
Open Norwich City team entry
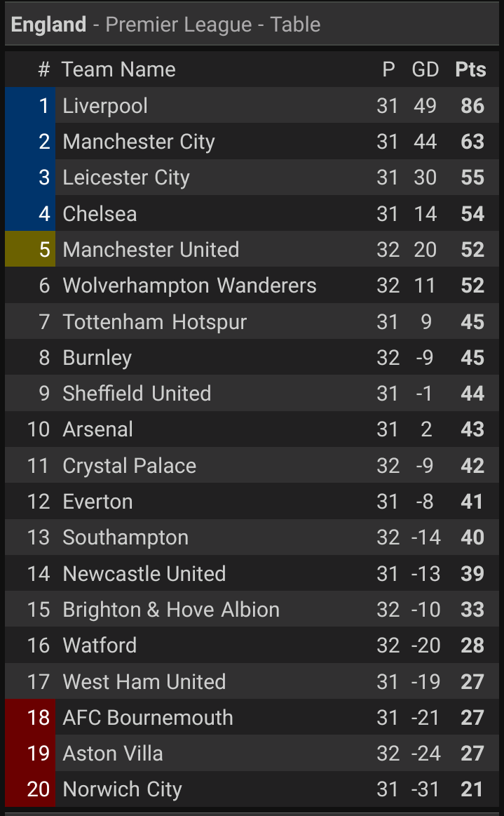point(122,789)
